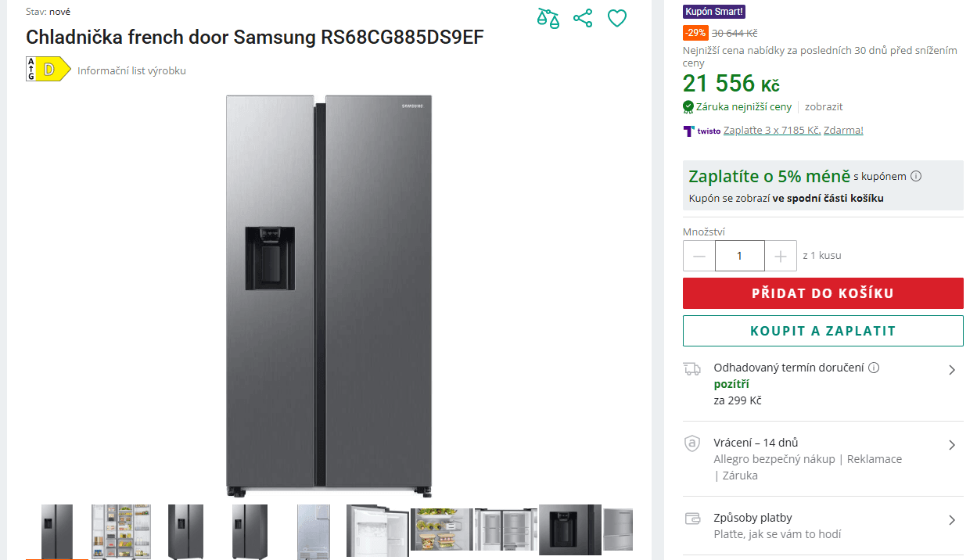Click the info icon next to 'Odhadovaný termín doručení'
Screen dimensions: 977x560
[875, 367]
